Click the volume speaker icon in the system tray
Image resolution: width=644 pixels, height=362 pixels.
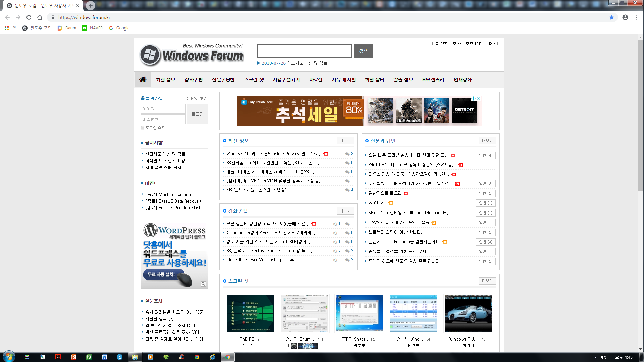[604, 357]
